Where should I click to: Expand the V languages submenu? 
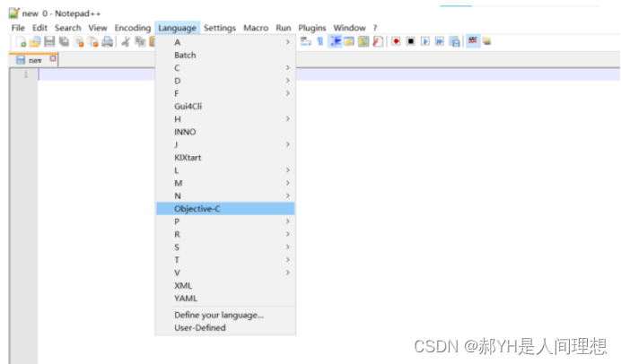[x=225, y=273]
